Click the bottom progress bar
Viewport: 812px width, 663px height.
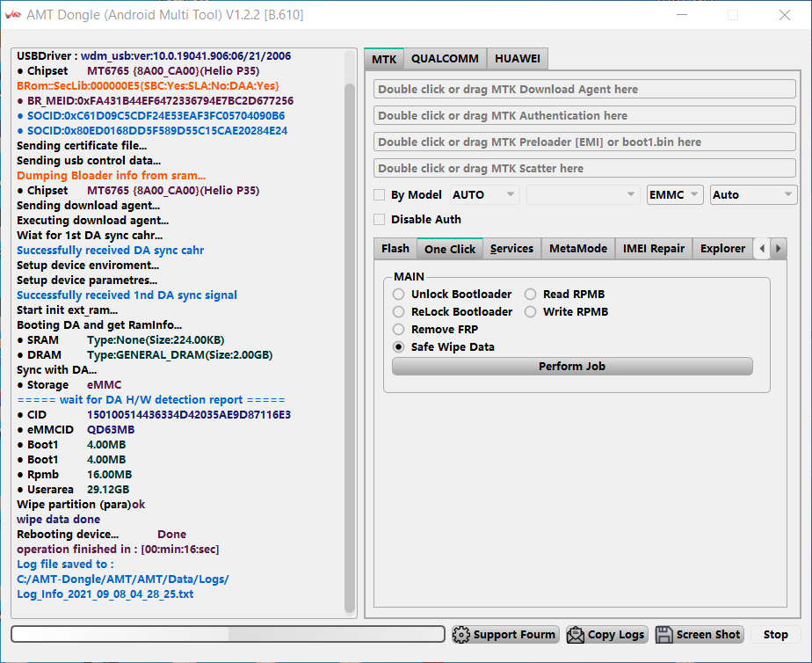(228, 634)
